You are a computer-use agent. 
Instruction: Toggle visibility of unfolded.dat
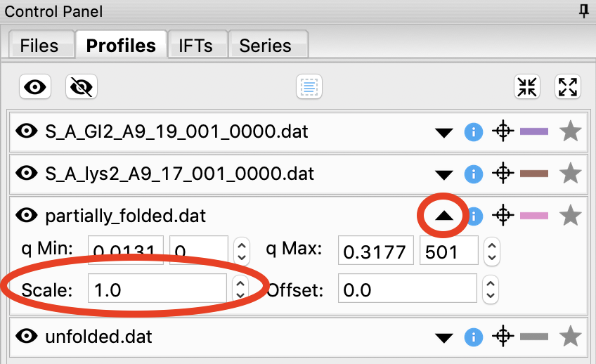click(x=27, y=337)
